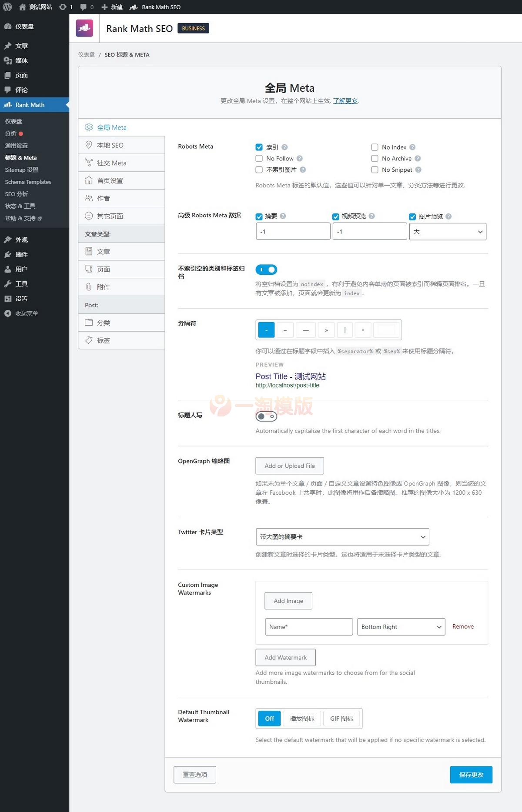
Task: Click the help icon next to 图片预览
Action: point(448,216)
